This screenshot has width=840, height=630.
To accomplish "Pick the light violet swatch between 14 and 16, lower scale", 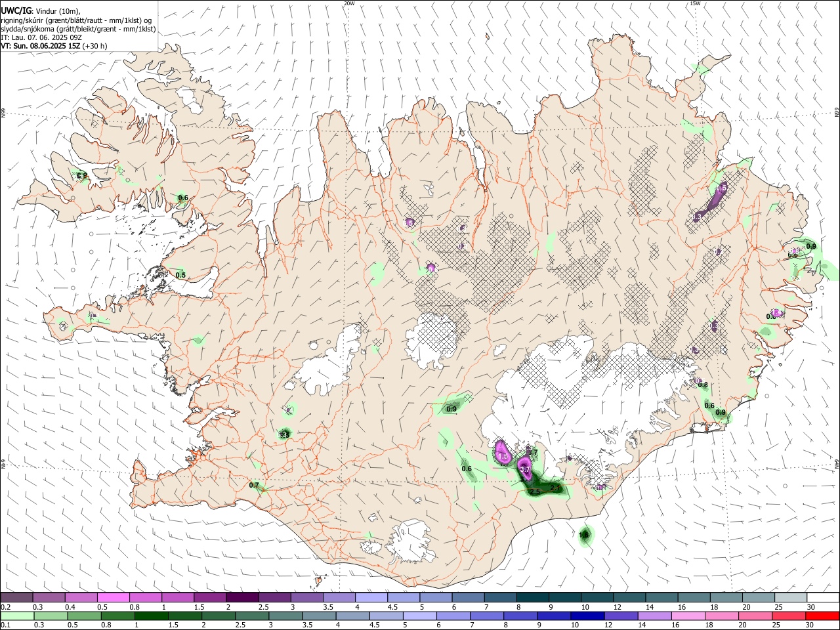I will [655, 616].
